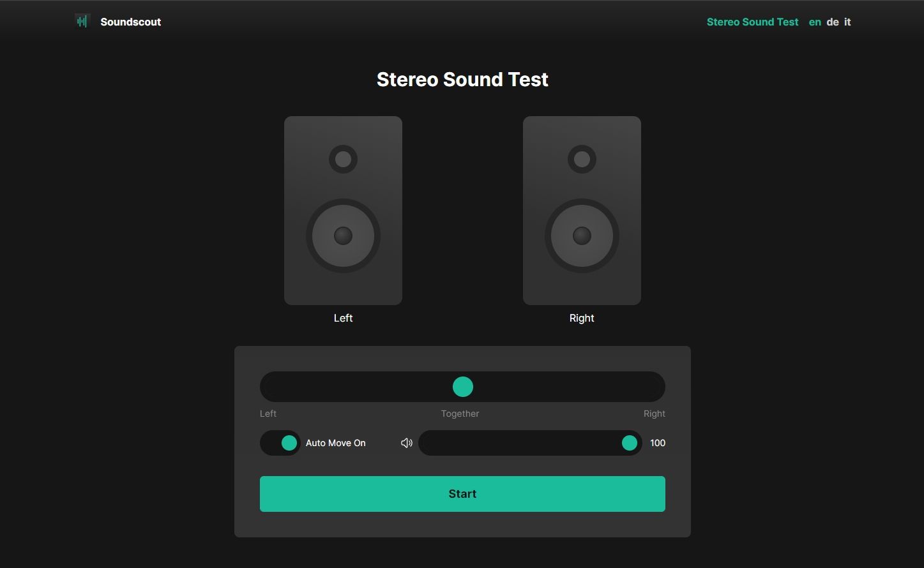The image size is (924, 568).
Task: Open the Stereo Sound Test nav link
Action: (x=752, y=22)
